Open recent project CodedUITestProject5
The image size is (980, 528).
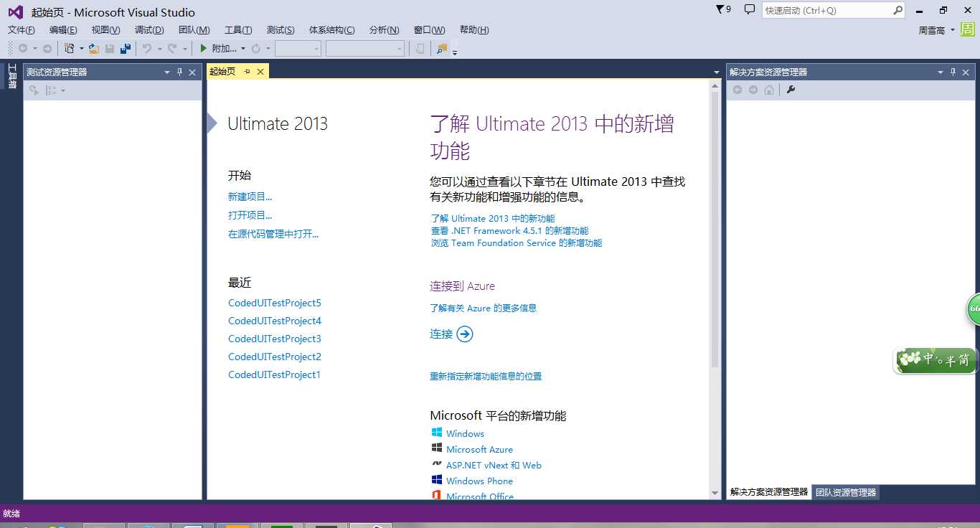click(x=275, y=303)
